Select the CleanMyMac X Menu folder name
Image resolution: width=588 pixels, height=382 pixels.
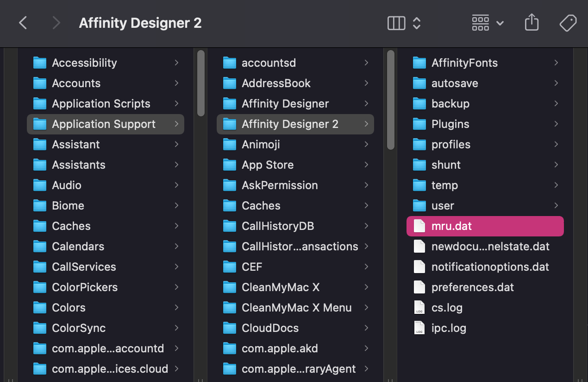click(297, 307)
